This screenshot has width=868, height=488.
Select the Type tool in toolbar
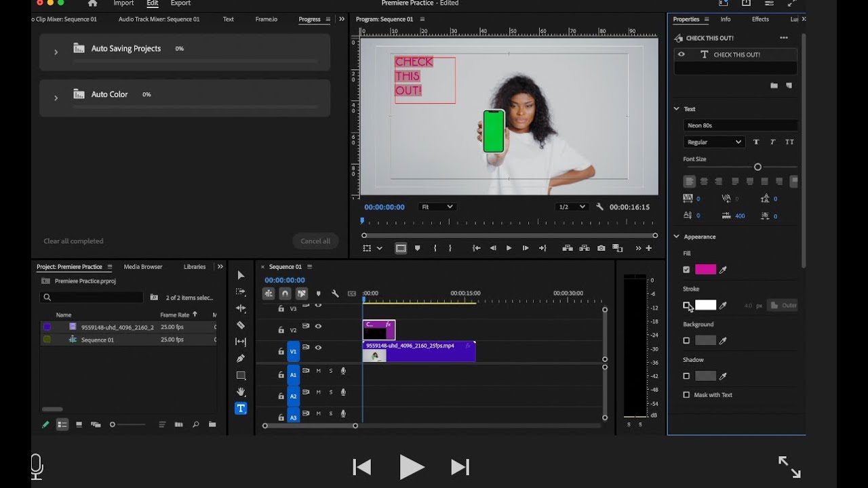tap(241, 408)
